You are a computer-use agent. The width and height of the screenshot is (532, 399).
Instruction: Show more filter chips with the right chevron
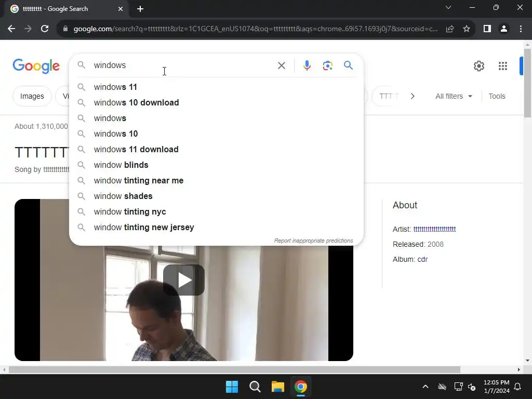(413, 96)
